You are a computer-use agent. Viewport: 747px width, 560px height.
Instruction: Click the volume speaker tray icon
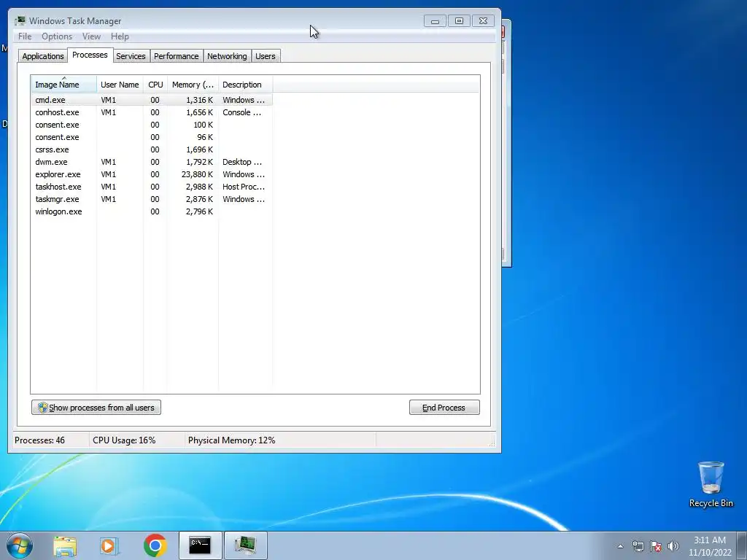pos(673,546)
